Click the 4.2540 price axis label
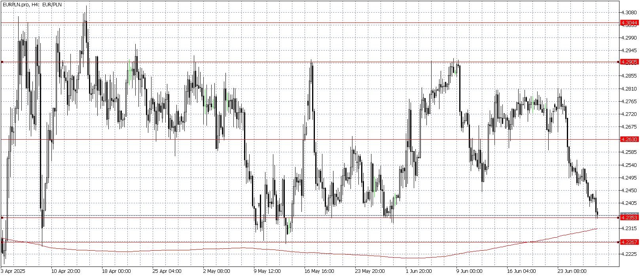Image resolution: width=644 pixels, height=276 pixels. click(629, 165)
